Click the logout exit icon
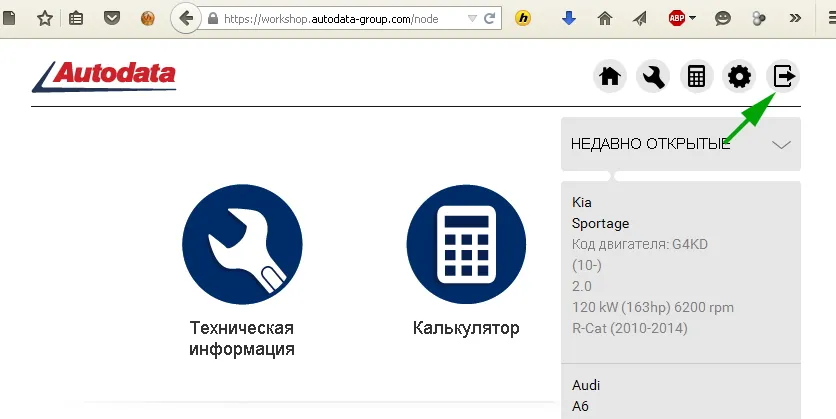This screenshot has width=836, height=419. coord(783,76)
